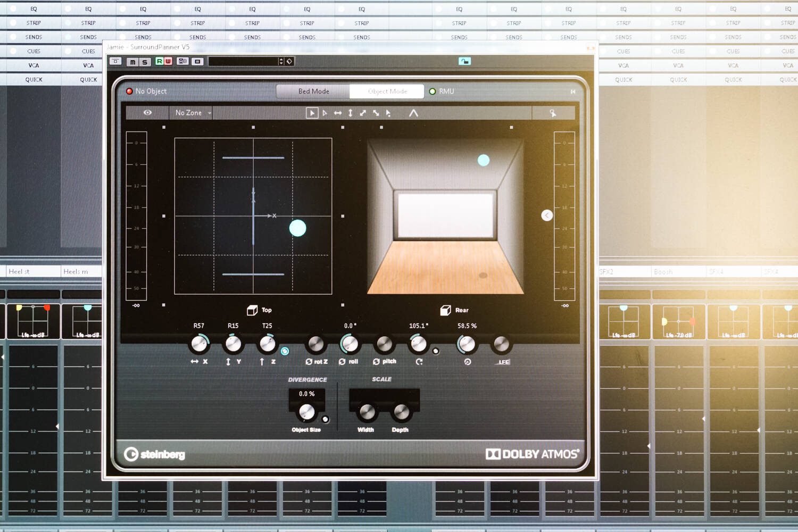Screen dimensions: 798x532
Task: Select the standard arrow positioning tool
Action: point(312,113)
